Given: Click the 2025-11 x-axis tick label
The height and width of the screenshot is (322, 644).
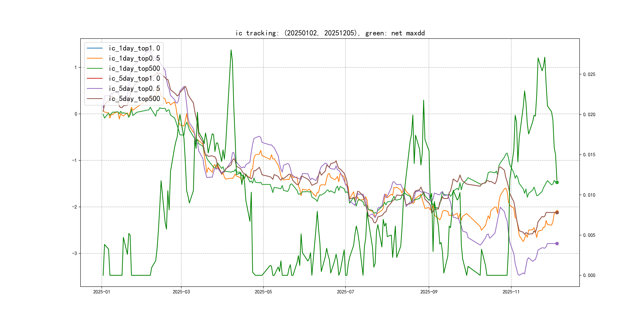Looking at the screenshot, I should pos(511,292).
